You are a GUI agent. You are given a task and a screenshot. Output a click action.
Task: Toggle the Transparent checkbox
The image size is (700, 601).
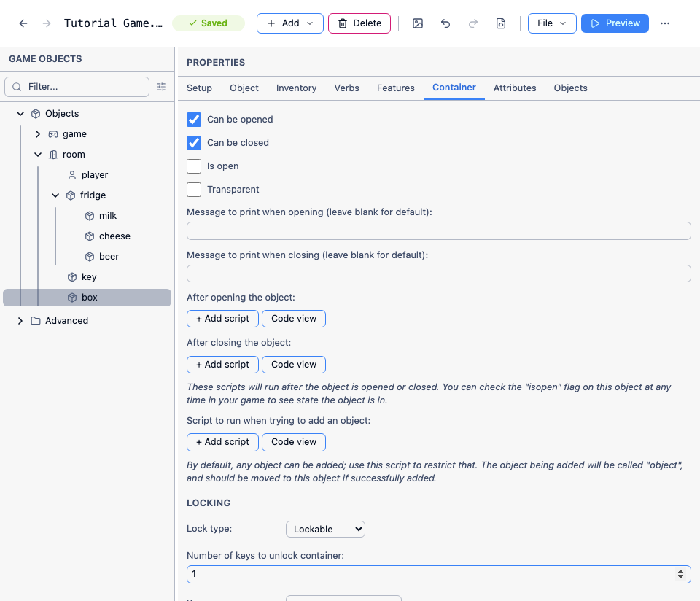[194, 190]
